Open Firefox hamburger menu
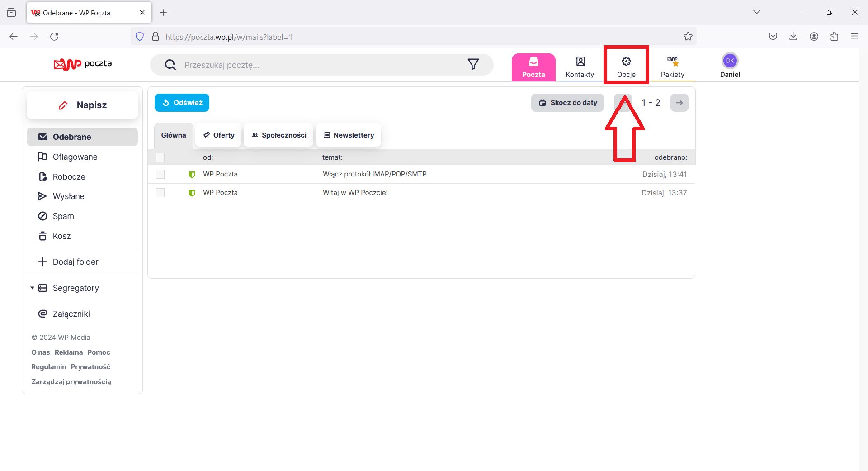 pyautogui.click(x=854, y=37)
